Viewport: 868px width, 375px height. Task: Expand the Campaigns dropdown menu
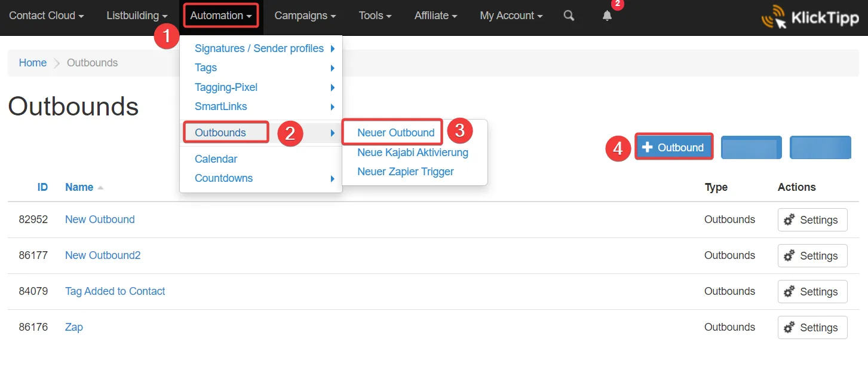(x=305, y=16)
